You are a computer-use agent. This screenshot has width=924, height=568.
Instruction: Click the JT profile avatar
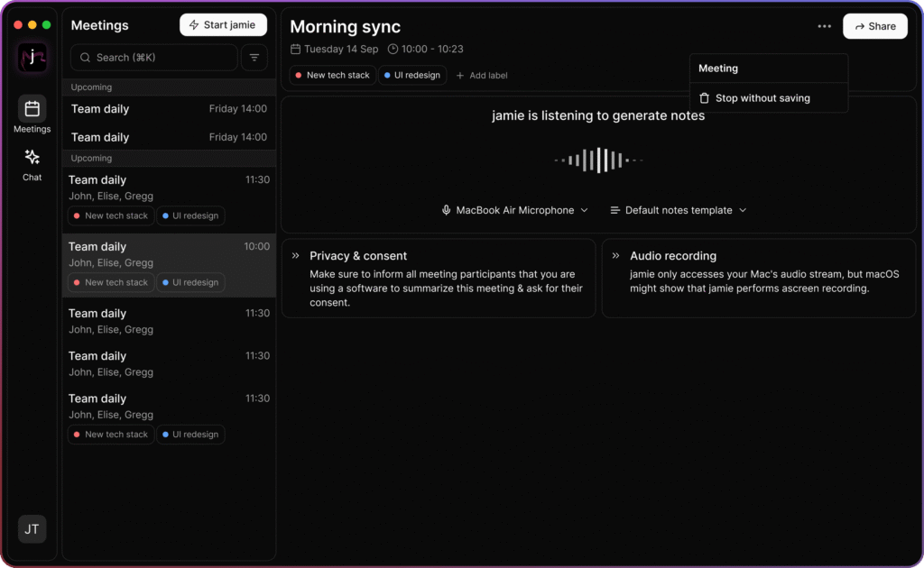[x=32, y=529]
